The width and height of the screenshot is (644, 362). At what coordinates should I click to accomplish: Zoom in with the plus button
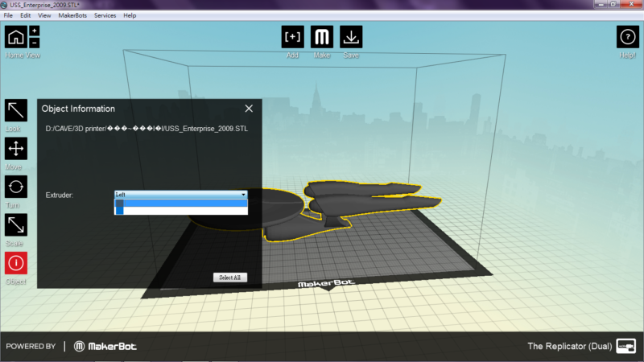point(35,31)
